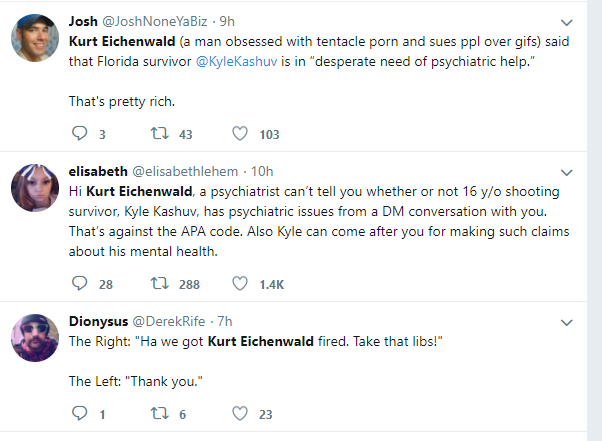Open the @KyleKashuv mention link
The width and height of the screenshot is (602, 441).
click(x=236, y=61)
